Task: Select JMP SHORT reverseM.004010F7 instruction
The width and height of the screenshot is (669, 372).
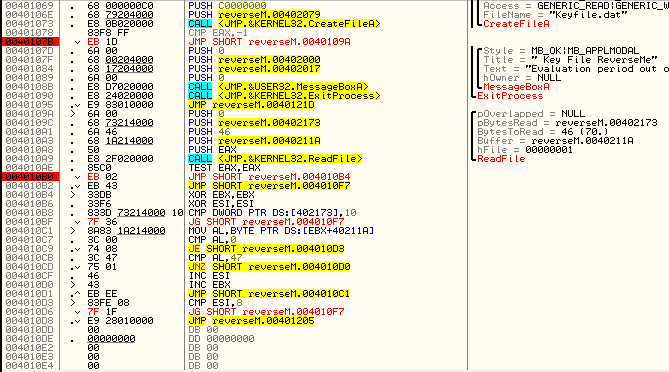Action: pyautogui.click(x=269, y=186)
